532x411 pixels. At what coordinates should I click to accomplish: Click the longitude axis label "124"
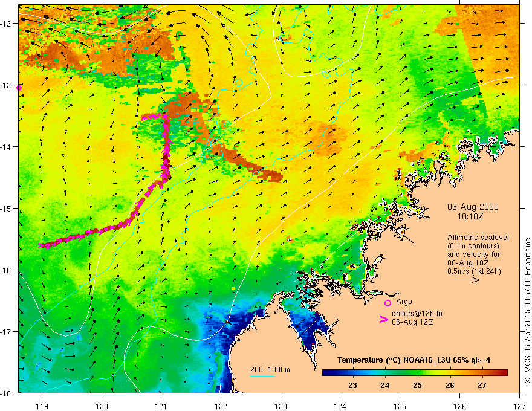pyautogui.click(x=340, y=406)
